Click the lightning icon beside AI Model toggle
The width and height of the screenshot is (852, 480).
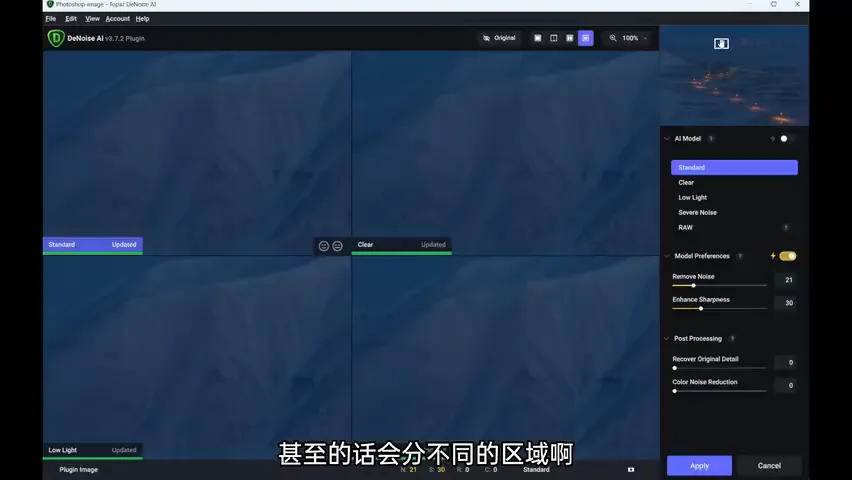[772, 139]
